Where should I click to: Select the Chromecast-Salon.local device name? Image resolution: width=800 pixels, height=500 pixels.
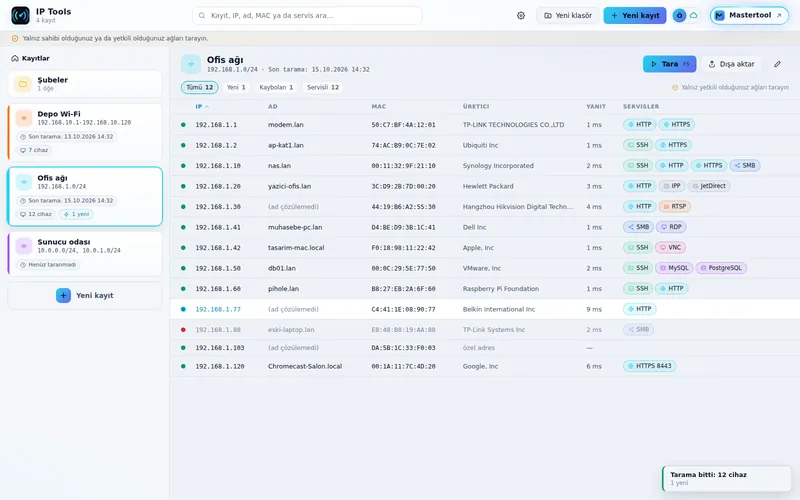pos(305,366)
